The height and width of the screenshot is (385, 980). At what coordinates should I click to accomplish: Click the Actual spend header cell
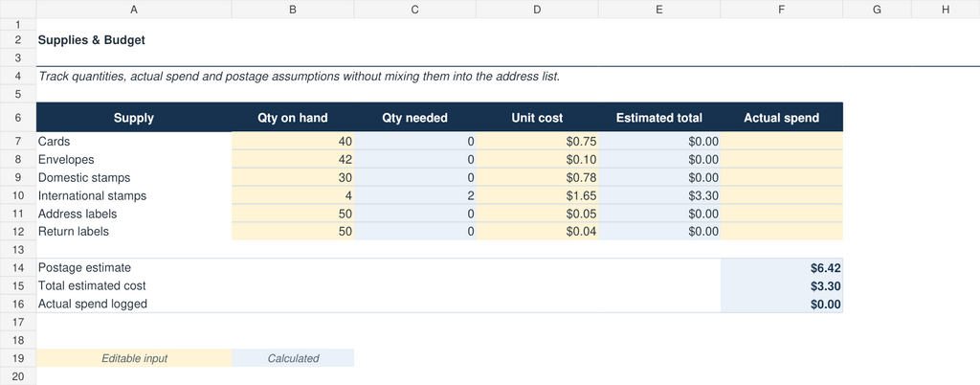(x=781, y=118)
